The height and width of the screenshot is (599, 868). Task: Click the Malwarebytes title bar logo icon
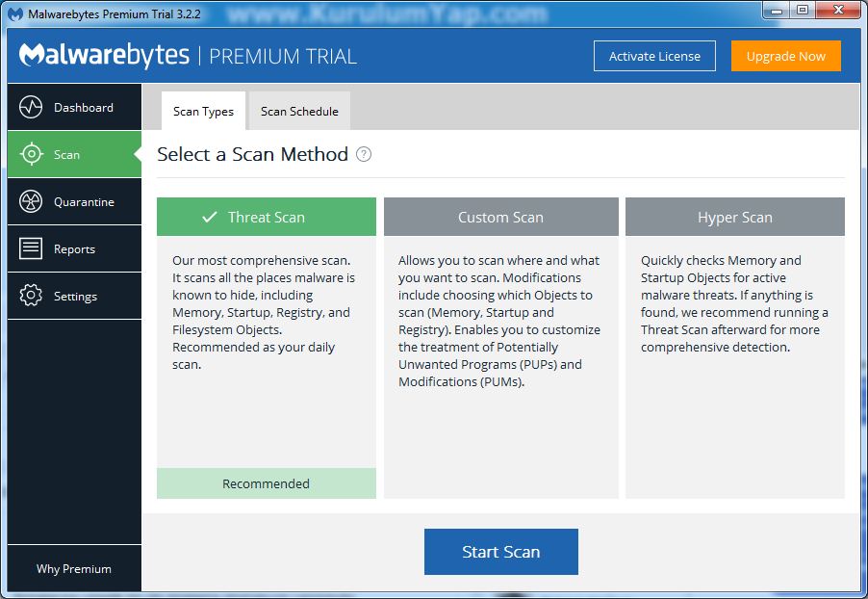tap(15, 13)
